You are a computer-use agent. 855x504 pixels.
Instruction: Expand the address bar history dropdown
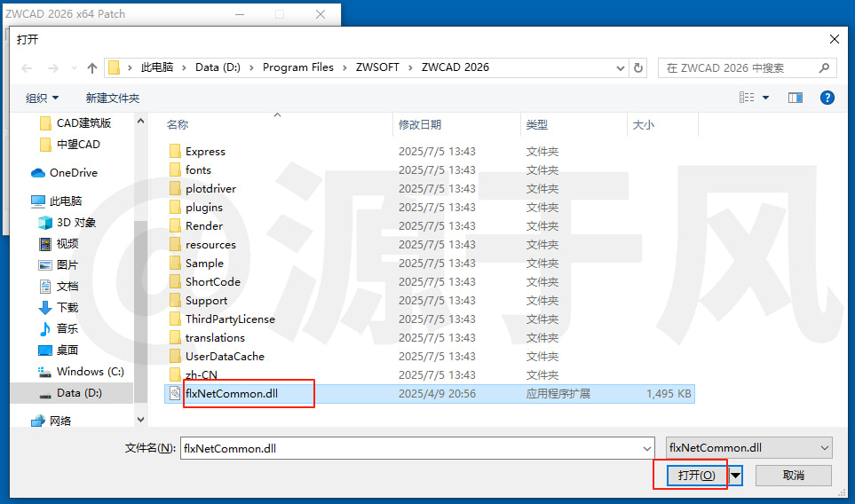click(x=620, y=68)
